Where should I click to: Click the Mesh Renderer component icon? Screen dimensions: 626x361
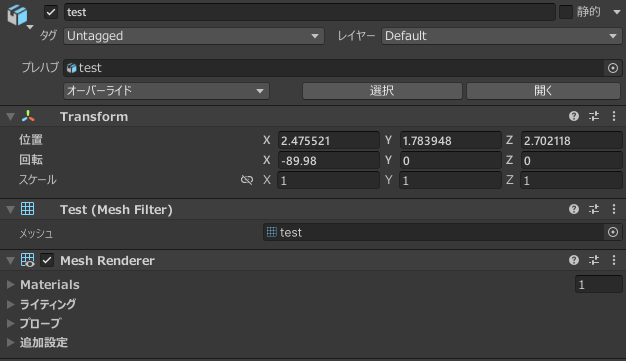click(x=28, y=260)
